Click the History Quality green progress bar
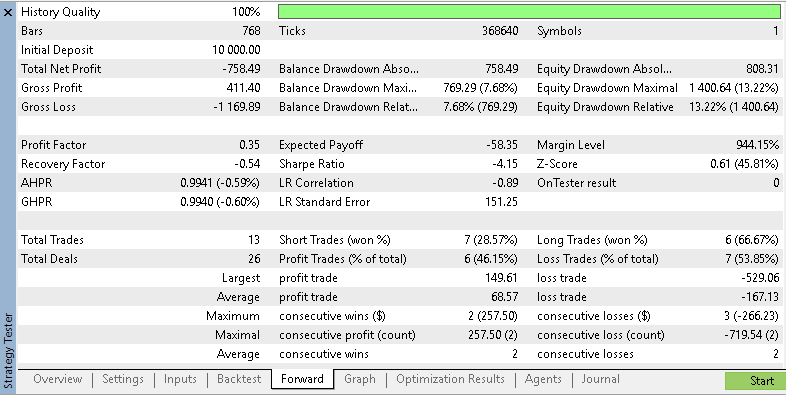The image size is (786, 396). click(x=529, y=12)
